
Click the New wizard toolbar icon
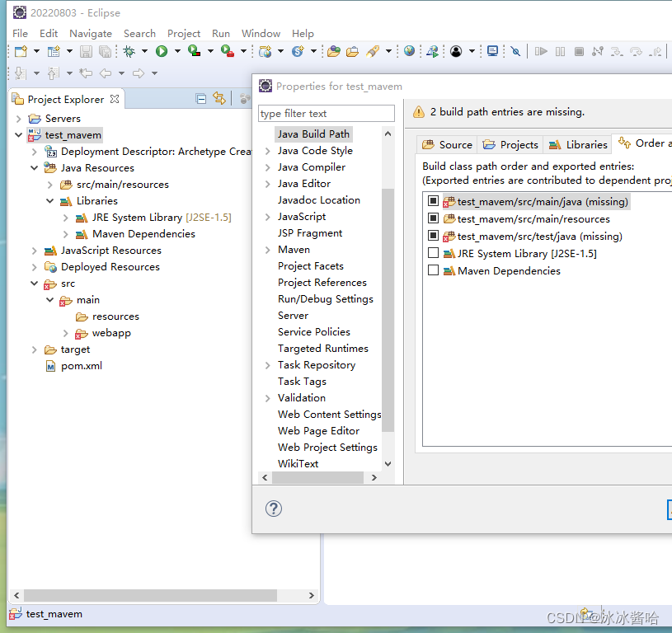click(x=21, y=51)
